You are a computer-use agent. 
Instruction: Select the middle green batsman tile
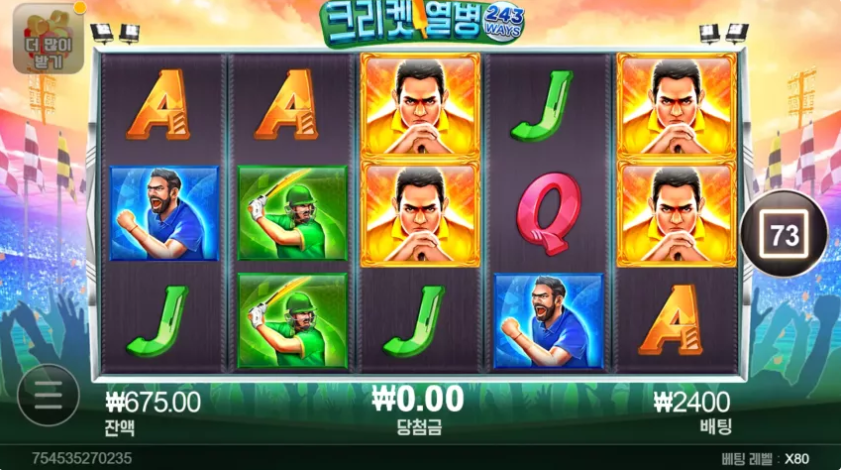tap(293, 213)
